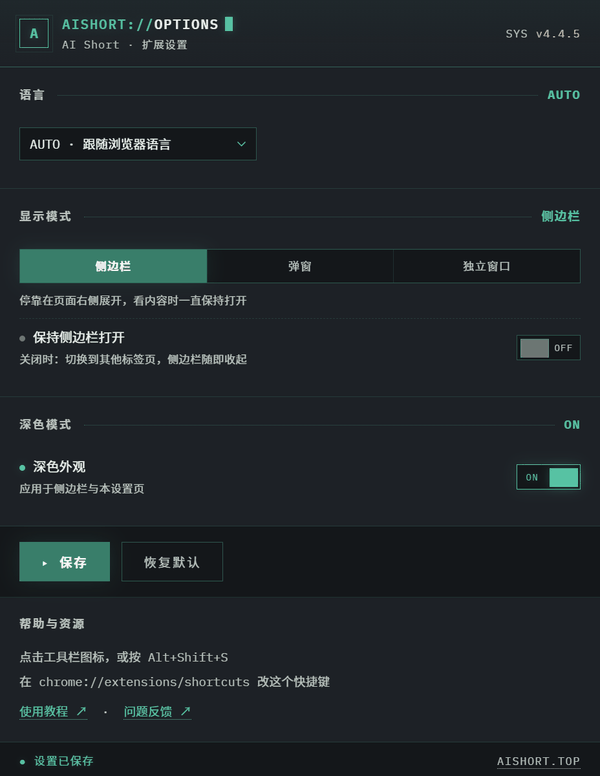Click the green dot beside 深色外观

[22, 468]
